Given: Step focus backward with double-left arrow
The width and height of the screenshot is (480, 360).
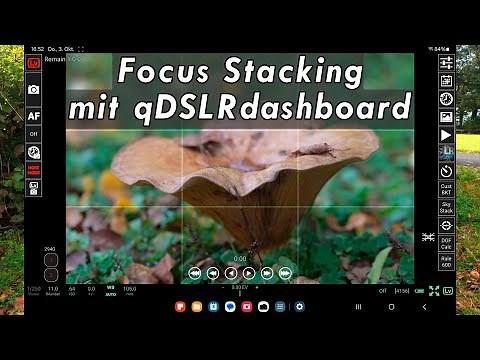Looking at the screenshot, I should coord(213,273).
